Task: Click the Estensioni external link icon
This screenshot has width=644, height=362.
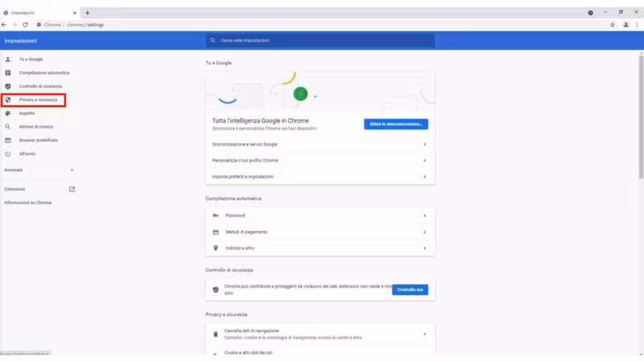Action: [x=72, y=189]
